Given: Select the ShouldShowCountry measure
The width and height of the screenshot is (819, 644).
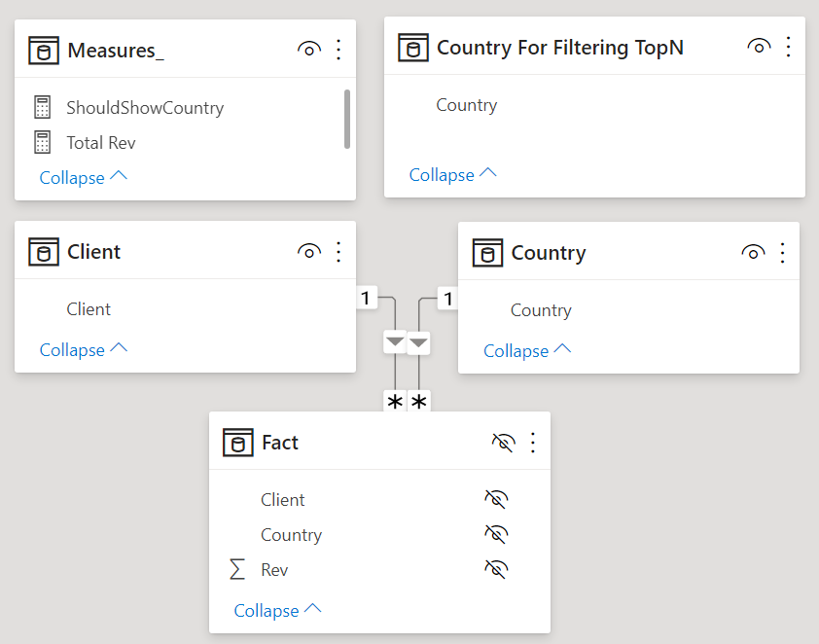Looking at the screenshot, I should (x=145, y=108).
